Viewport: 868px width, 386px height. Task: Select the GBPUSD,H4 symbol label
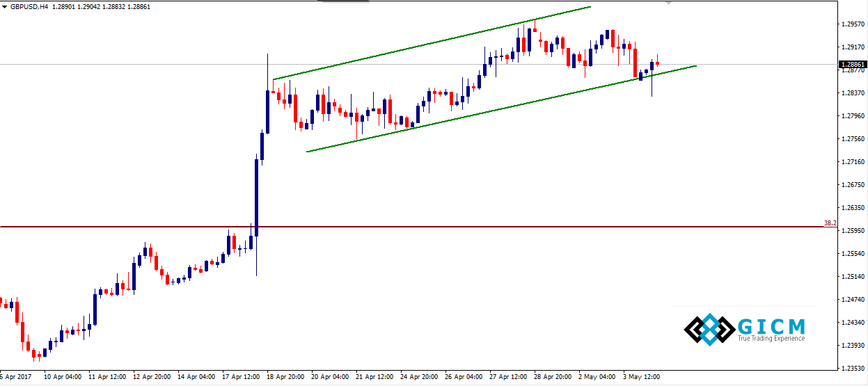click(x=29, y=6)
